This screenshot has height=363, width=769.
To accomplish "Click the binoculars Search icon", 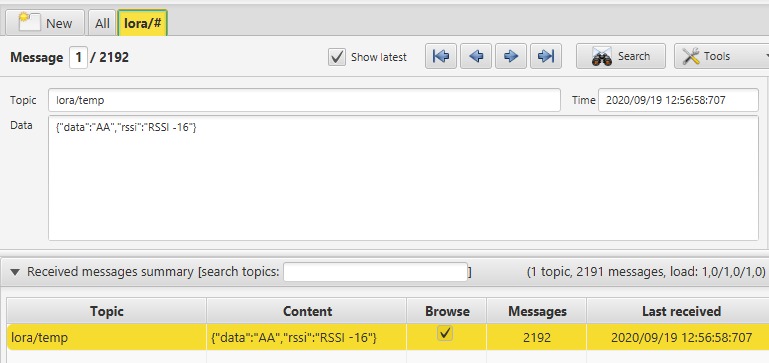I will tap(602, 57).
